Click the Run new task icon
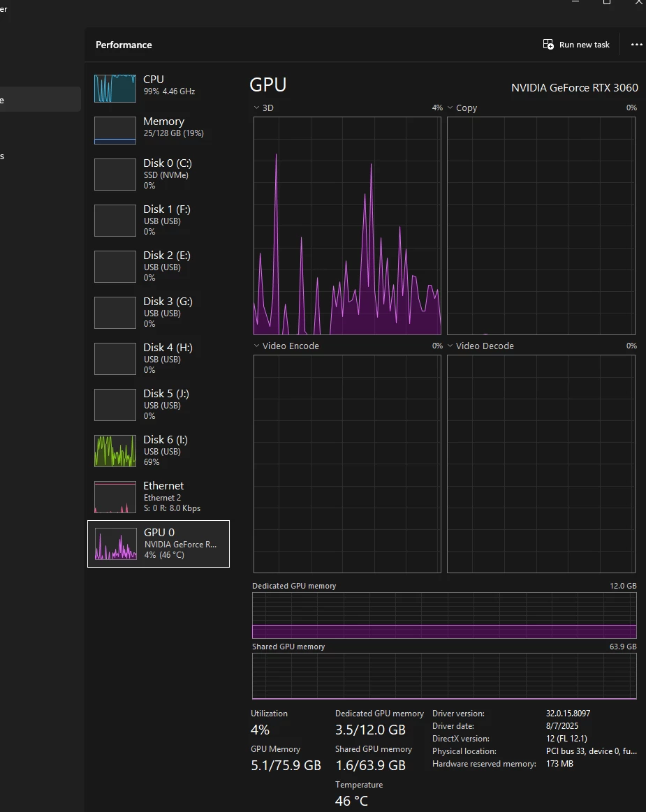Viewport: 646px width, 812px height. click(548, 45)
